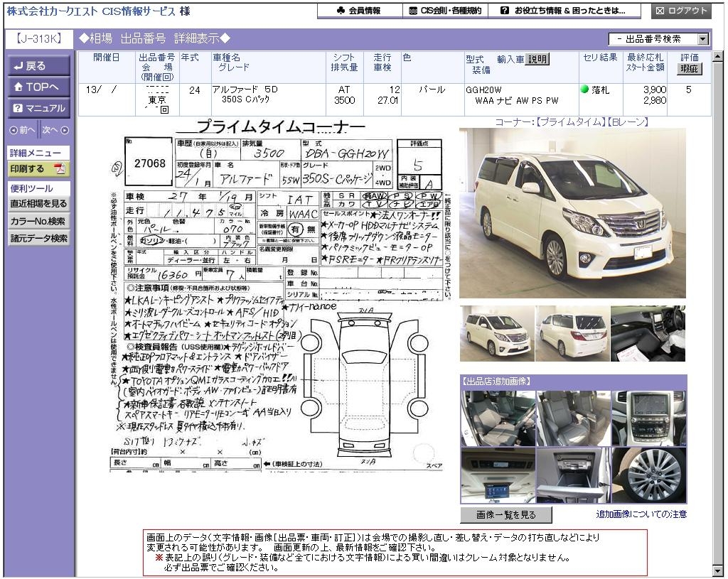This screenshot has height=579, width=728.
Task: Open the second-row seat additional image
Action: coord(574,418)
